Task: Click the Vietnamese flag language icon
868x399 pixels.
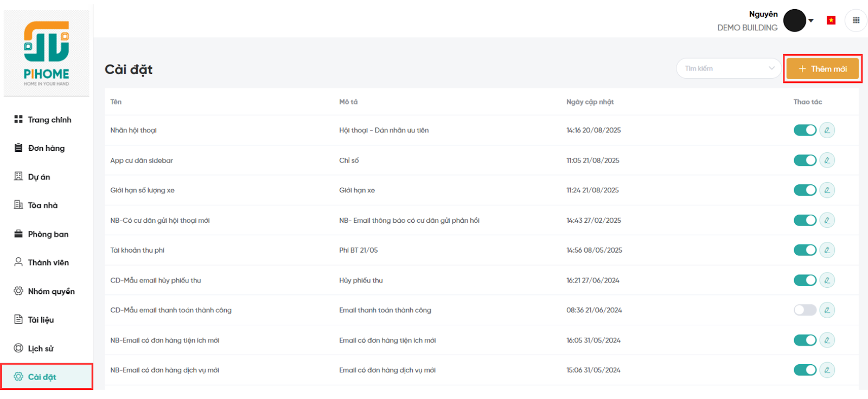Action: coord(831,21)
